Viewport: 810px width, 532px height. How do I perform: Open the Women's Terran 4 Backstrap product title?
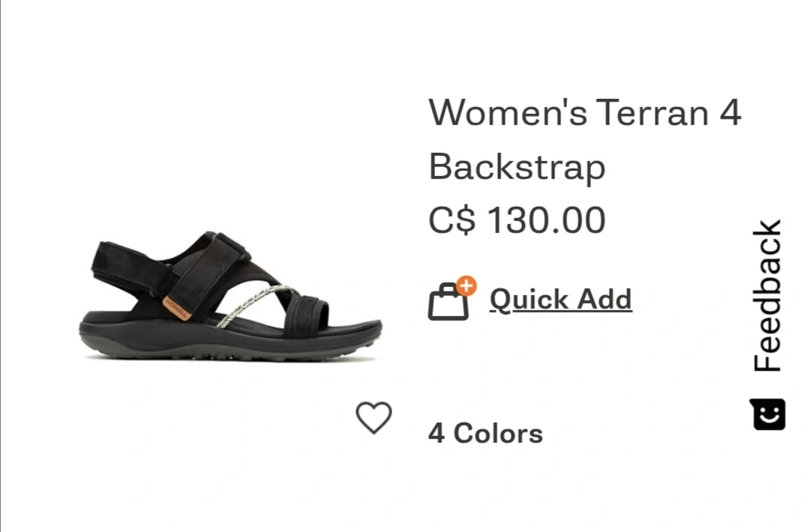point(585,139)
